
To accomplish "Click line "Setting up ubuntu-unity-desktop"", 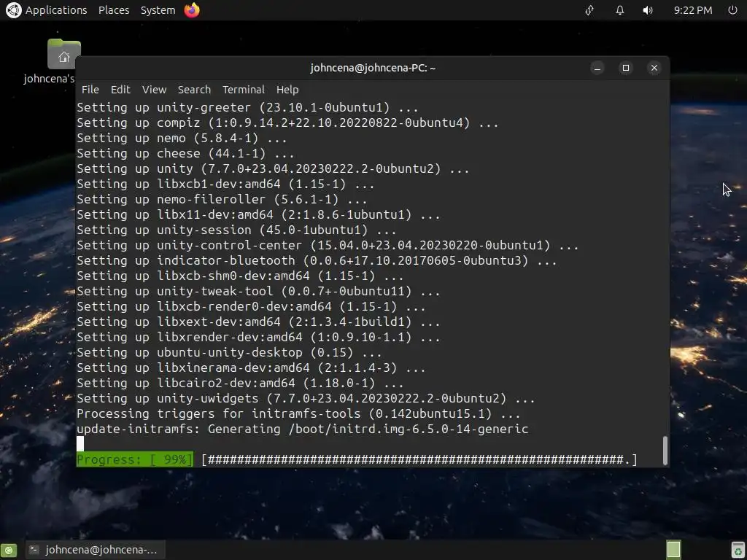I will click(230, 352).
